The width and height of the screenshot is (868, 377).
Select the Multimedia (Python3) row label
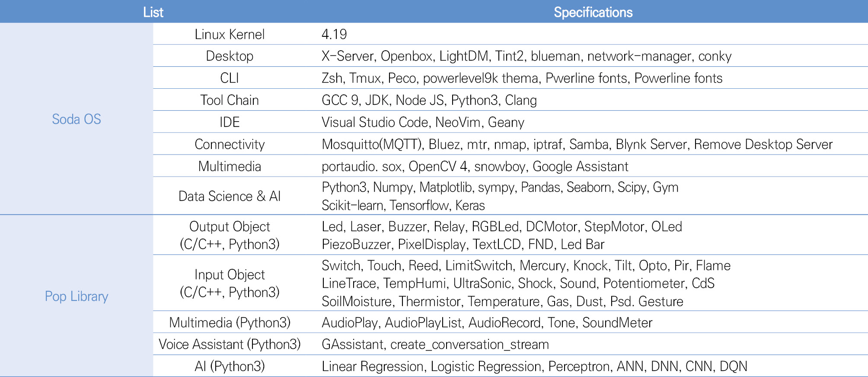point(229,322)
